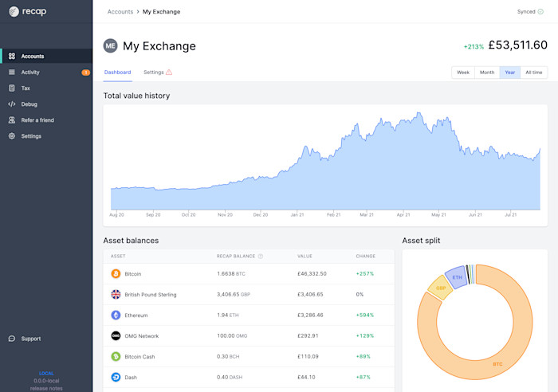Image resolution: width=558 pixels, height=392 pixels.
Task: Open Activity in the sidebar
Action: [x=46, y=73]
